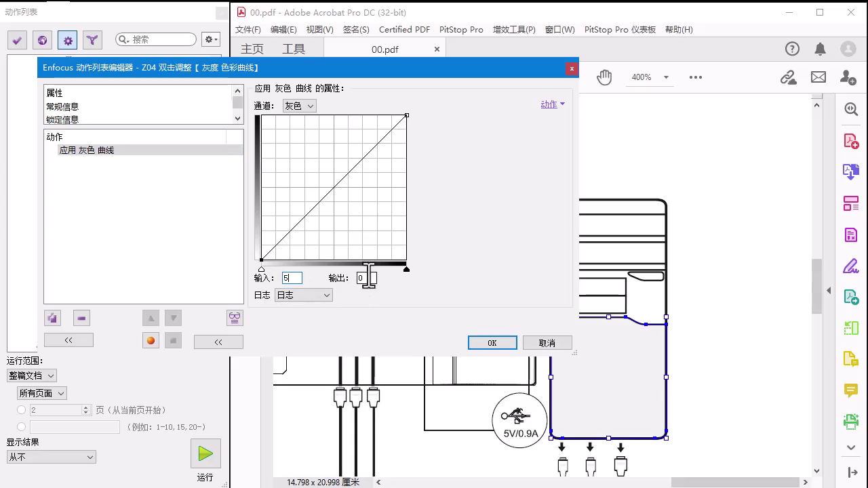Click the glasses preview icon in editor

[235, 318]
